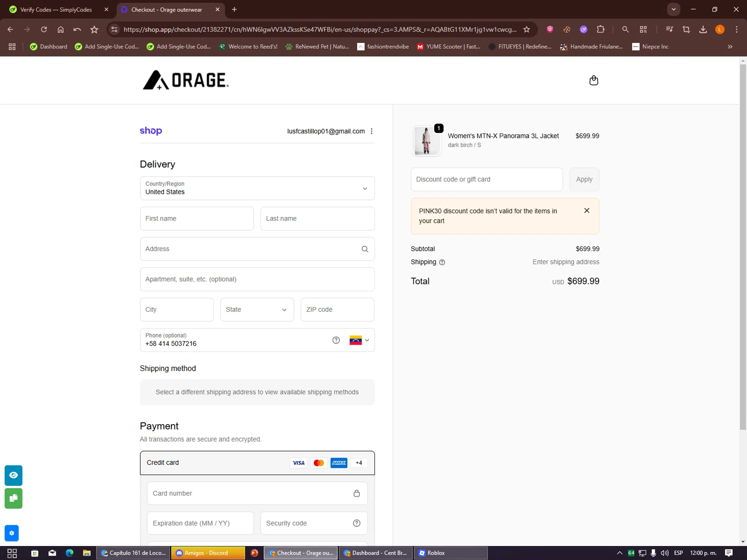
Task: Show the +4 additional card types
Action: (x=359, y=463)
